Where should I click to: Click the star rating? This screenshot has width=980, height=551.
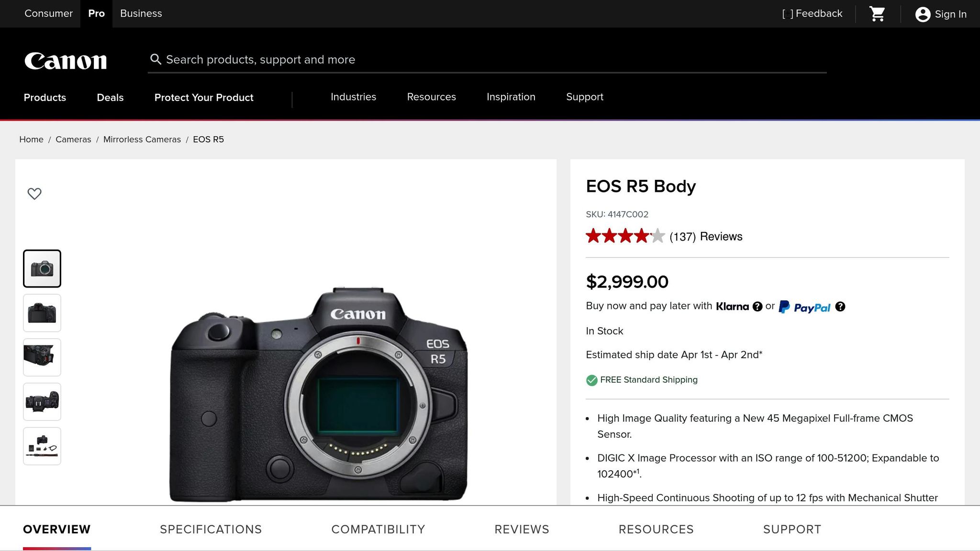pyautogui.click(x=625, y=236)
